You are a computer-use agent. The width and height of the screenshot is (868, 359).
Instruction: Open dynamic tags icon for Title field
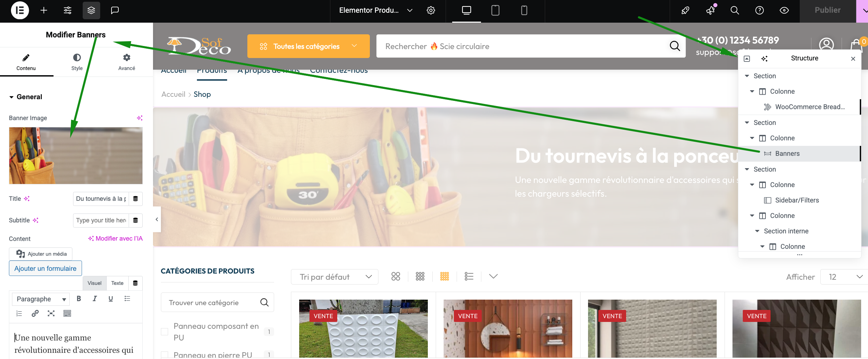coord(136,199)
